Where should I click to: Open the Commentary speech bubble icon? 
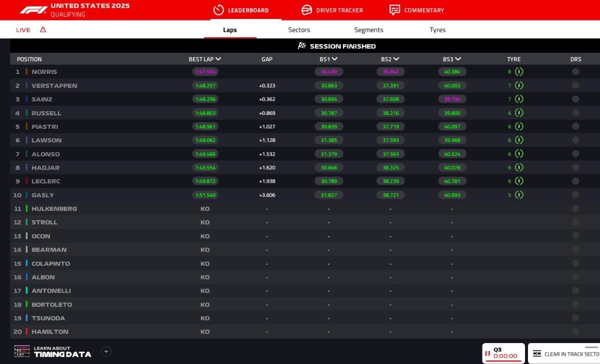coord(394,10)
